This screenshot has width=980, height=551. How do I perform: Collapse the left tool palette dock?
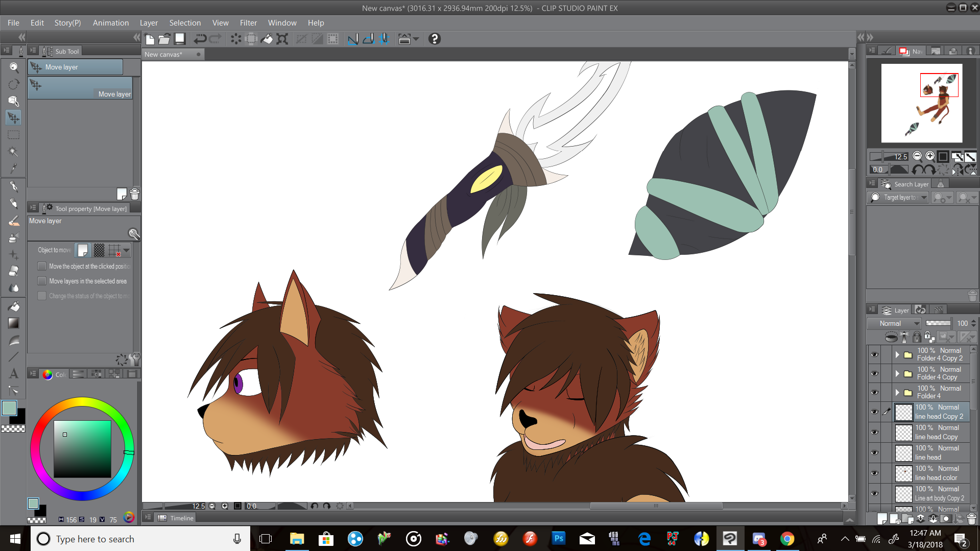click(x=21, y=37)
